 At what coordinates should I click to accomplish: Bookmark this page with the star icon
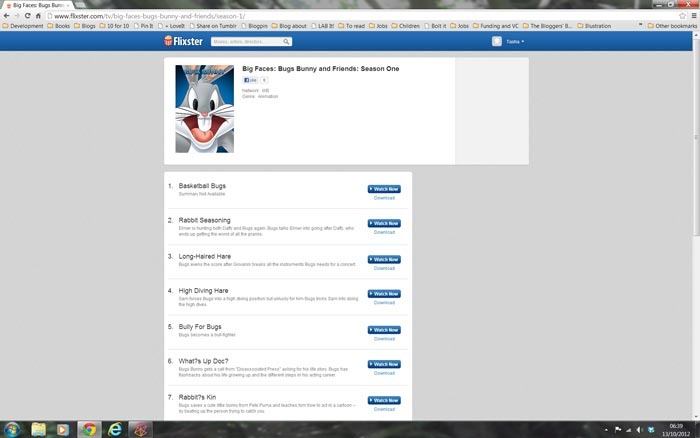coord(682,16)
